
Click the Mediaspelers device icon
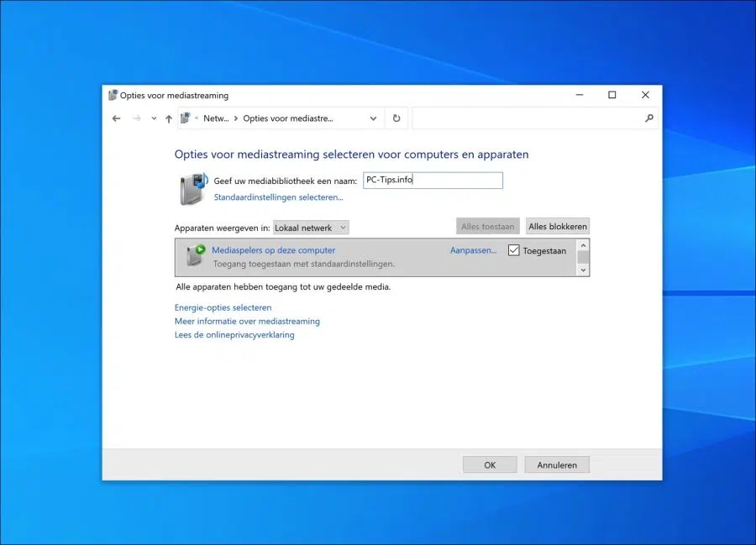click(196, 255)
